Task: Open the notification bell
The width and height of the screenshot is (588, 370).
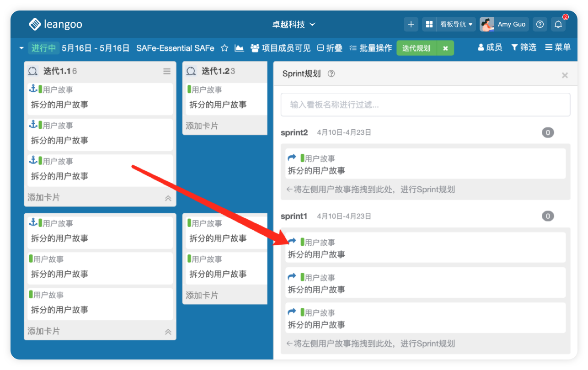Action: click(x=558, y=25)
